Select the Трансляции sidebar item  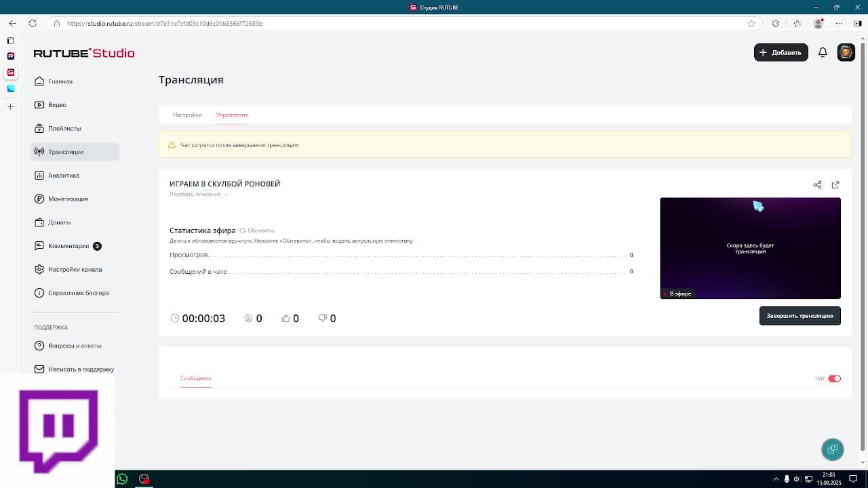point(75,152)
